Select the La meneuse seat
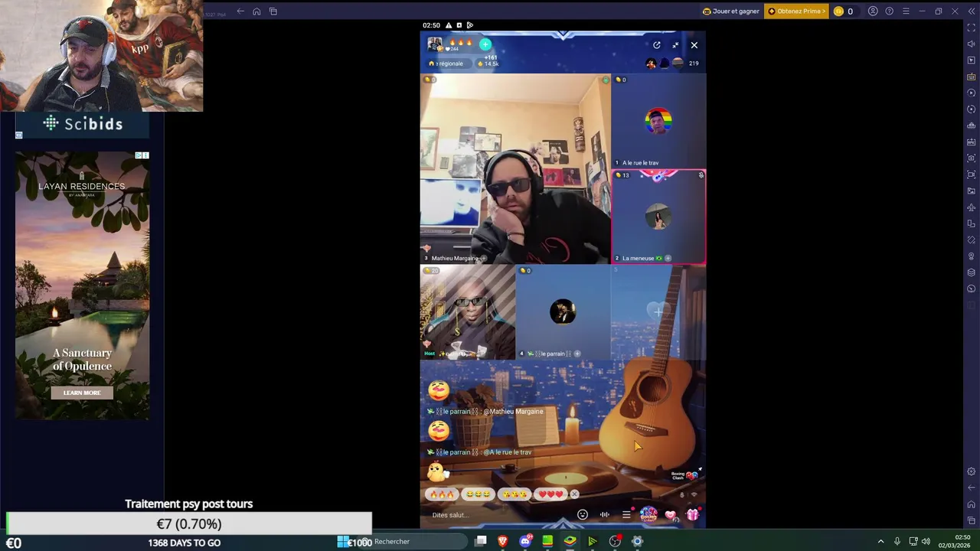Viewport: 980px width, 551px height. pos(658,217)
